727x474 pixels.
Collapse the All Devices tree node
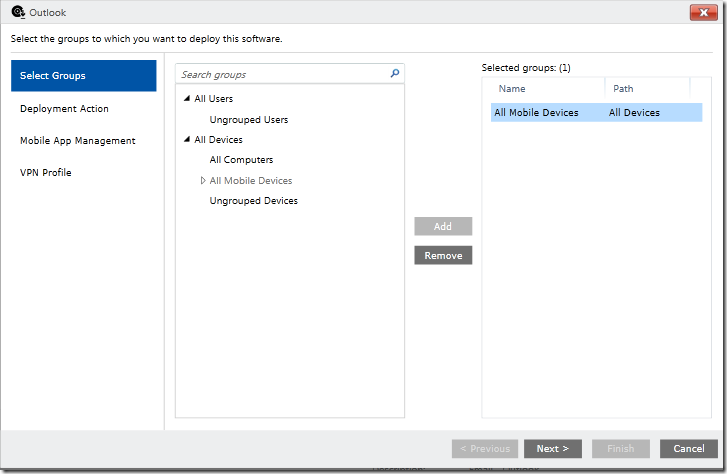click(187, 139)
